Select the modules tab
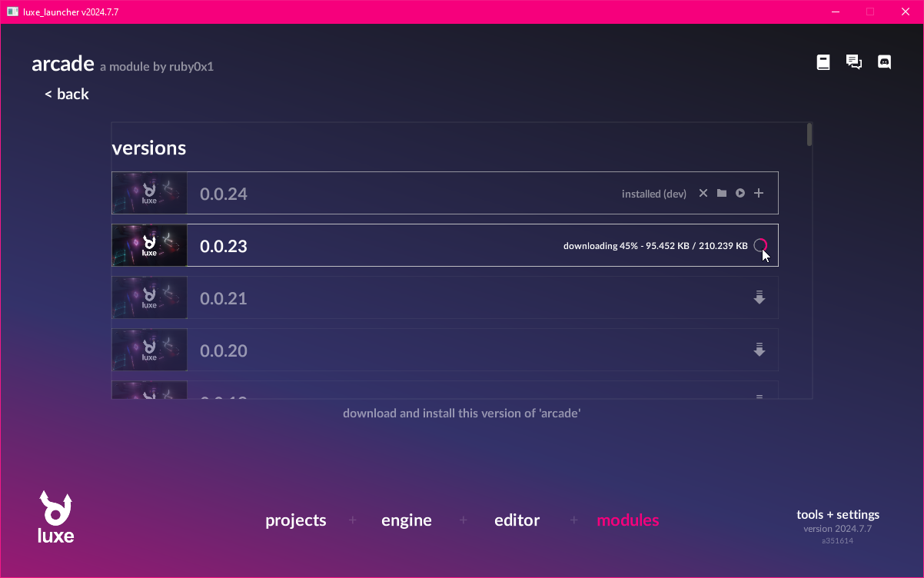Screen dimensions: 924x578 click(x=628, y=520)
